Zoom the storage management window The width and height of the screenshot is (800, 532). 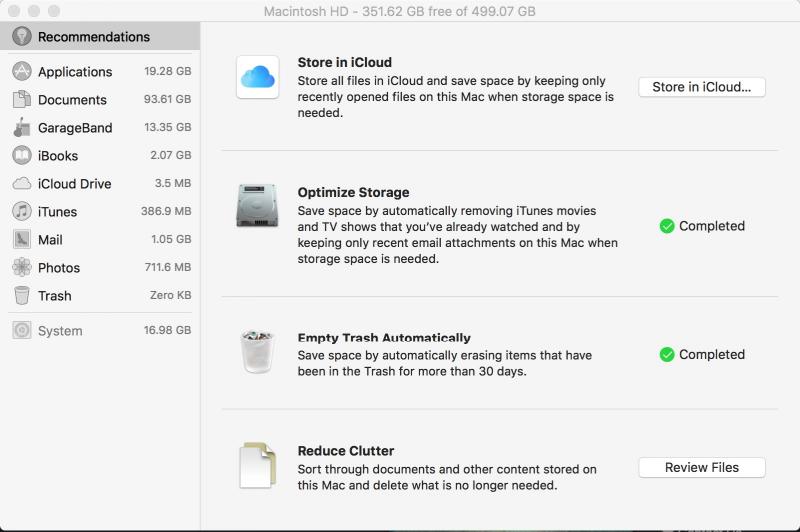pos(54,11)
